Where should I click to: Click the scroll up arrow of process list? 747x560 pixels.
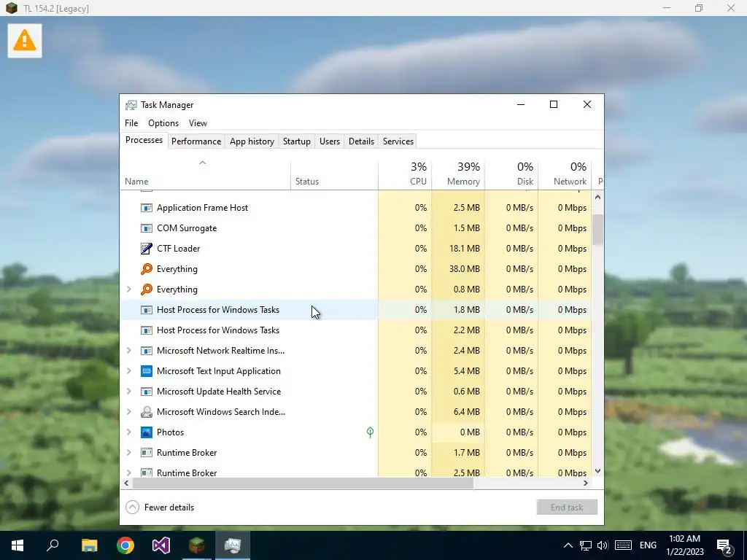[598, 197]
